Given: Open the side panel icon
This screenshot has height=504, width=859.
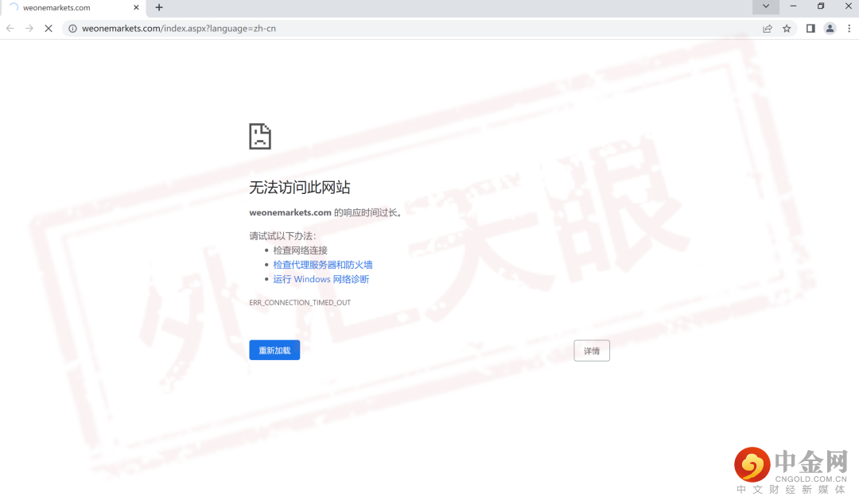Looking at the screenshot, I should point(810,28).
